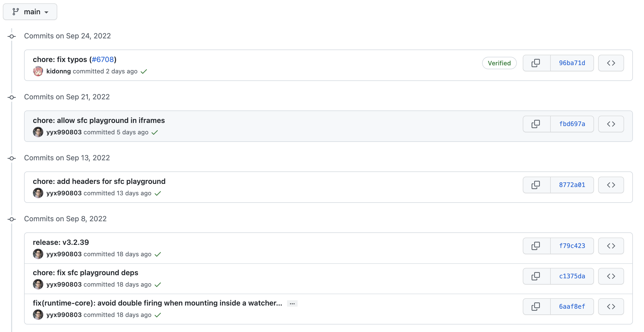Open commit hash 8772a01
The height and width of the screenshot is (332, 644).
coord(572,185)
